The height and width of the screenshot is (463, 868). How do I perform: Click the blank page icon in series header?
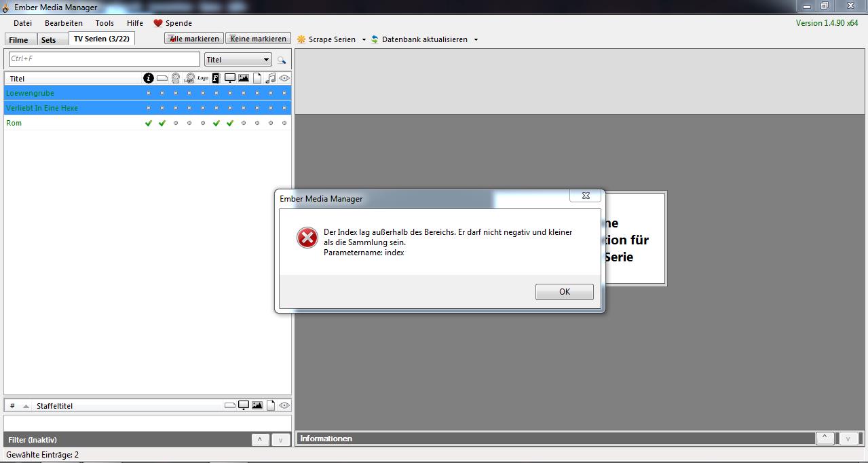(257, 78)
